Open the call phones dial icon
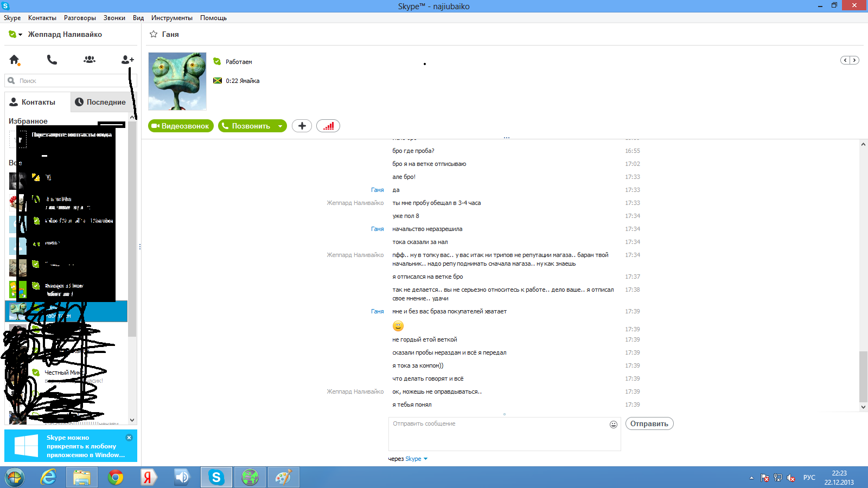 (52, 60)
